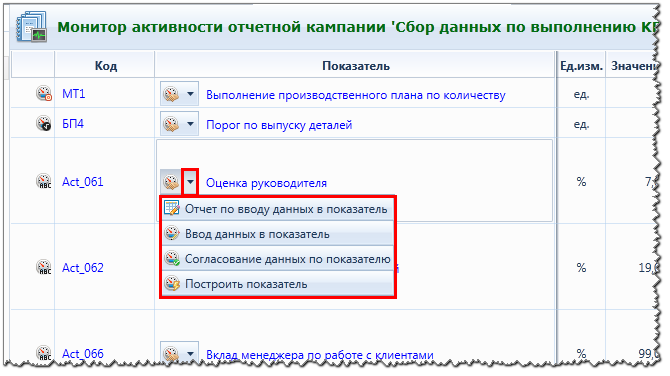This screenshot has height=376, width=670.
Task: Open 'Оценка руководителя' indicator link
Action: (266, 183)
